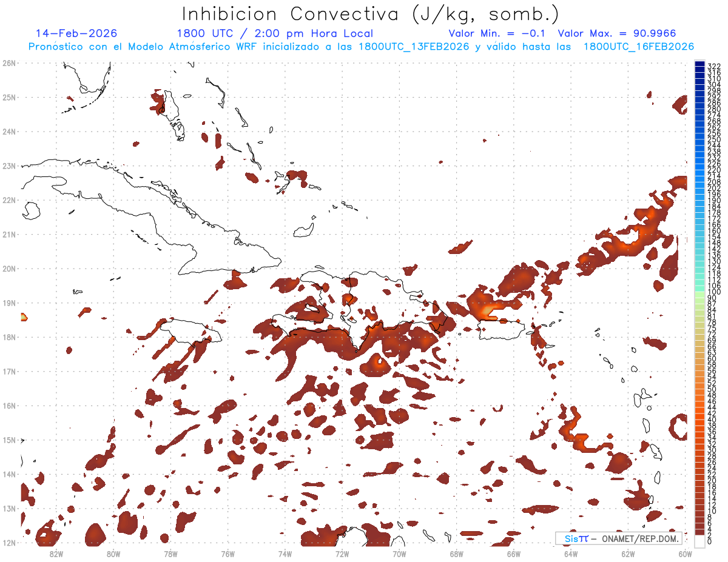This screenshot has height=562, width=728.
Task: Click the '1800UTC_13FEB2026' initialization time text
Action: (x=414, y=47)
